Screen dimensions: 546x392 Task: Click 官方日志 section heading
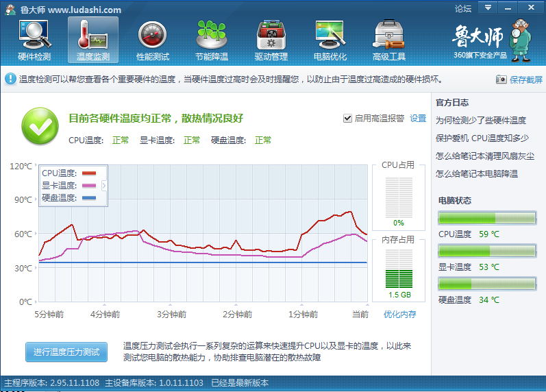452,103
